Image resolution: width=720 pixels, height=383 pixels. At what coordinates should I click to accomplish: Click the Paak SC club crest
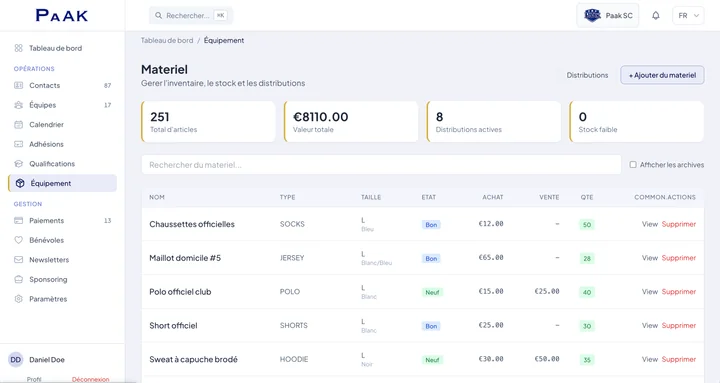click(592, 16)
